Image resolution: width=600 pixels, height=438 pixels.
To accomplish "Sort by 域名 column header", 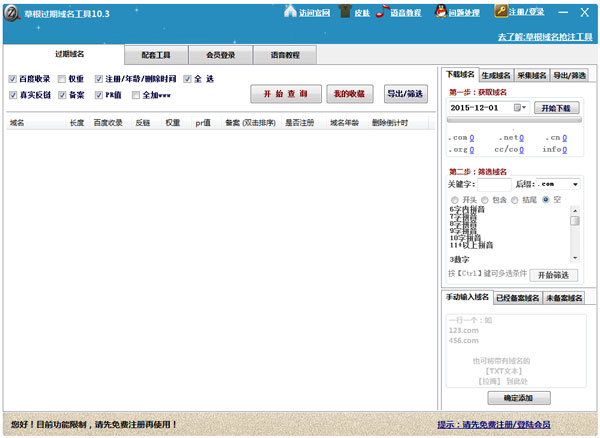I will (17, 123).
